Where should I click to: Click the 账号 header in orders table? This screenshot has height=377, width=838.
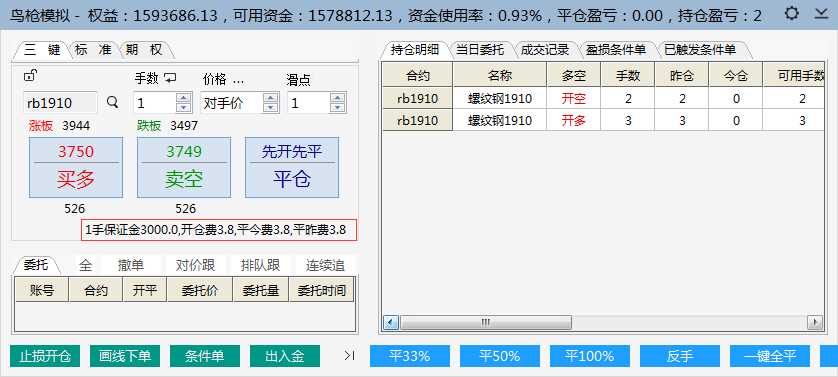point(42,291)
